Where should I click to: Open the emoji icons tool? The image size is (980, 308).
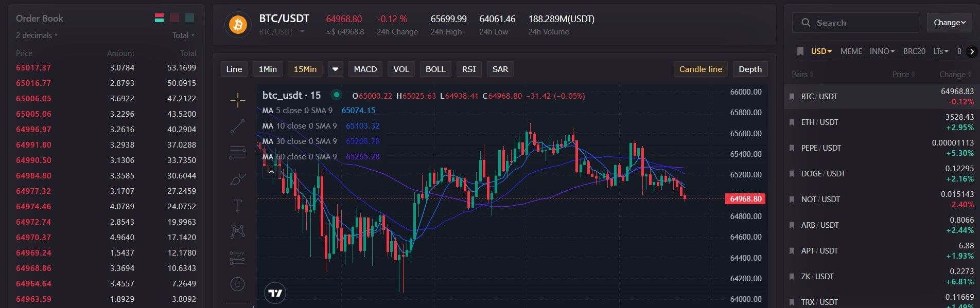click(x=237, y=284)
